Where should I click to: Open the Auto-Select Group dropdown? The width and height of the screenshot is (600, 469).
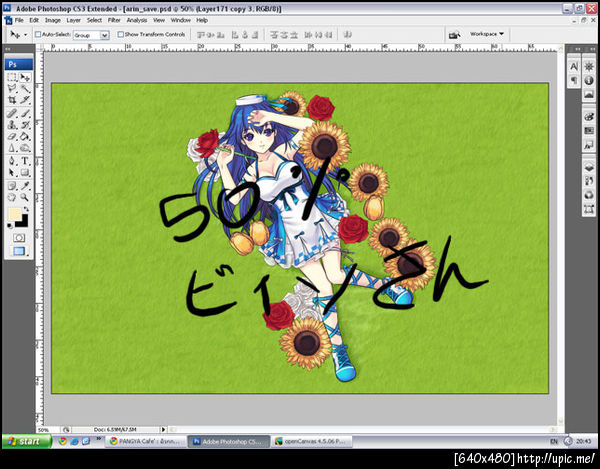click(x=91, y=35)
